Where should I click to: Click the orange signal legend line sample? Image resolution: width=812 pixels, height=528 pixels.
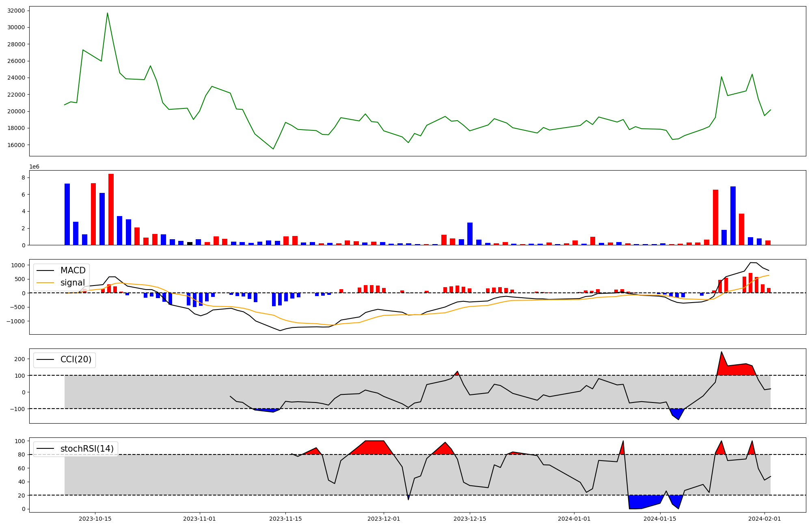tap(45, 283)
